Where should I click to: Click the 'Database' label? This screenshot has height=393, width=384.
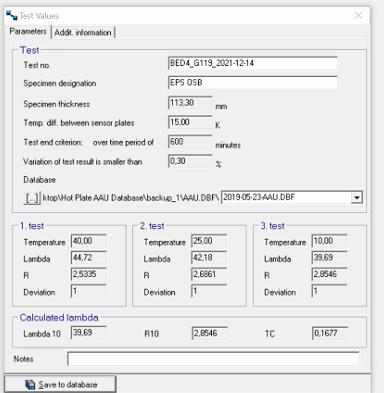(x=39, y=180)
